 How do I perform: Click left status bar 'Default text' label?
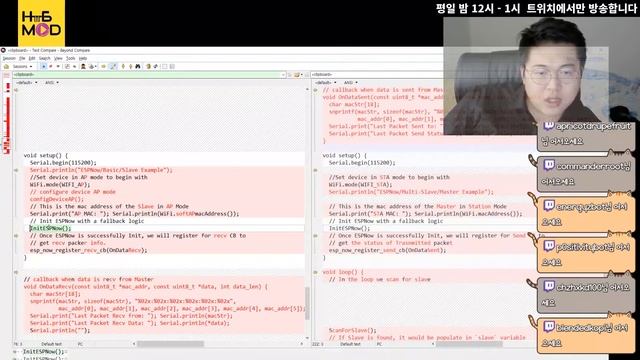coord(51,344)
